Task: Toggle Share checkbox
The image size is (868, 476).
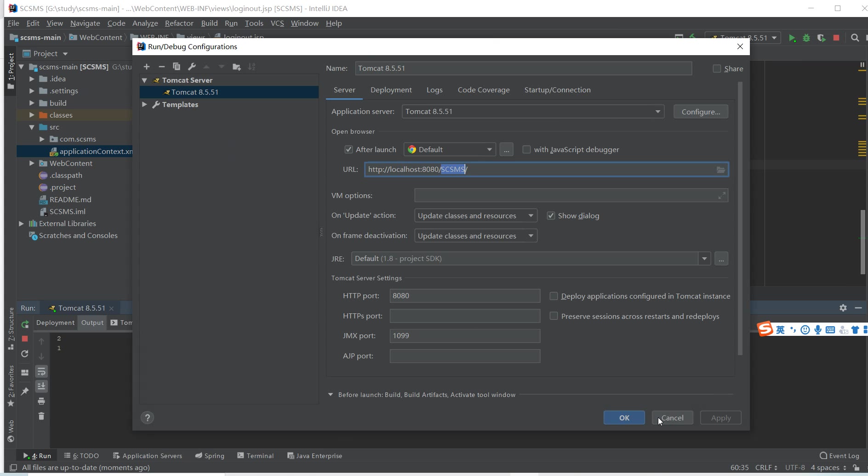Action: (717, 68)
